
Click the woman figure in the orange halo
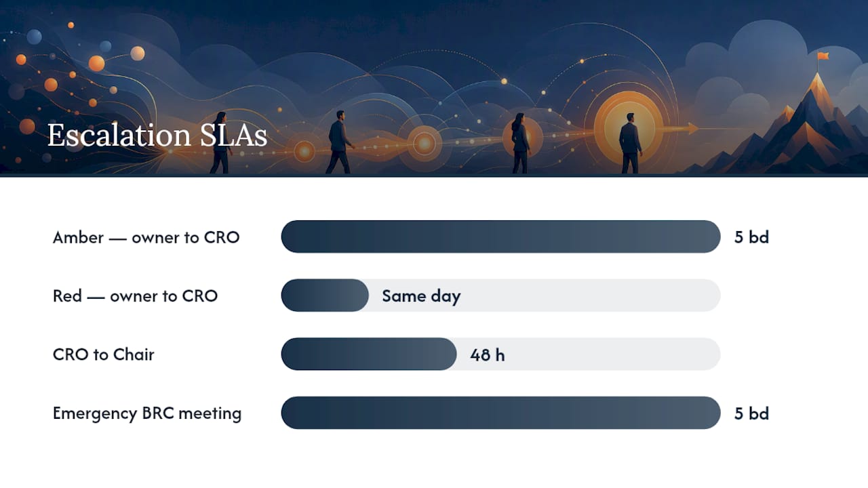(x=519, y=142)
